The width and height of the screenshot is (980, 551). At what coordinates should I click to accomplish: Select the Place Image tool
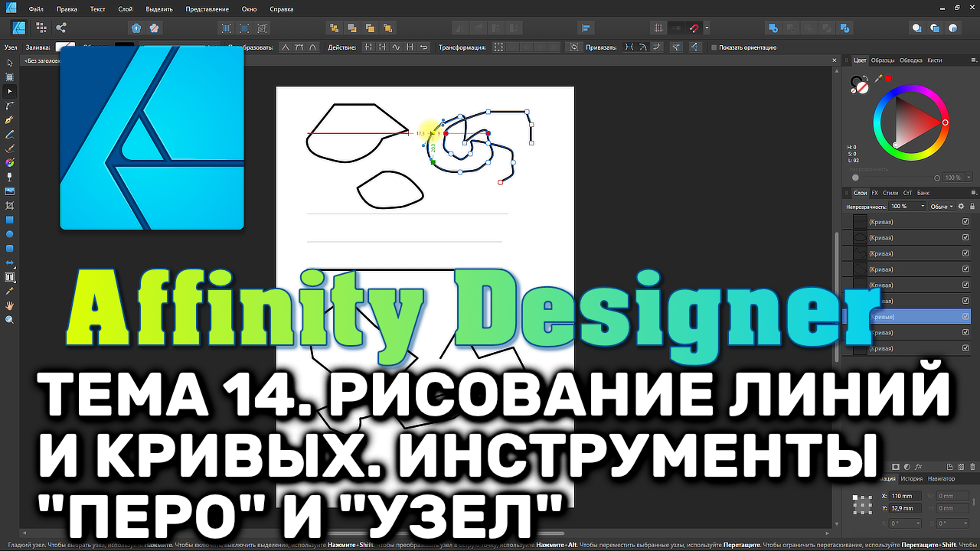10,191
